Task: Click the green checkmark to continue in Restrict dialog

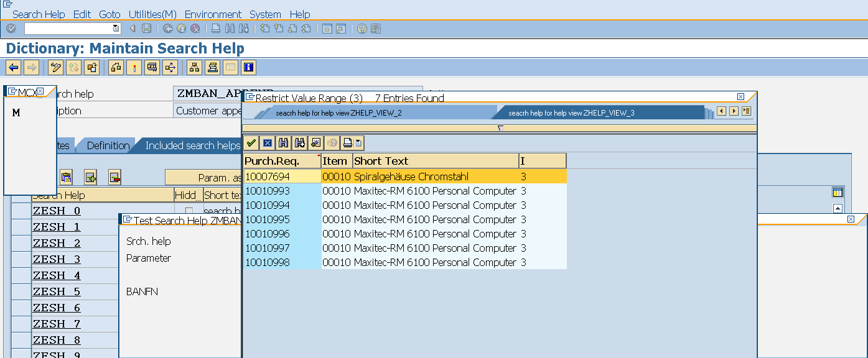Action: point(251,142)
